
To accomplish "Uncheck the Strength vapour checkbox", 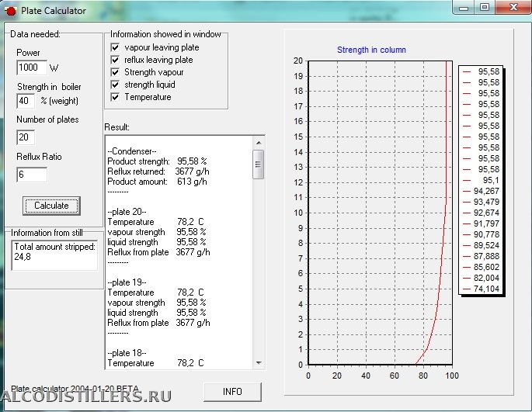I will (116, 72).
